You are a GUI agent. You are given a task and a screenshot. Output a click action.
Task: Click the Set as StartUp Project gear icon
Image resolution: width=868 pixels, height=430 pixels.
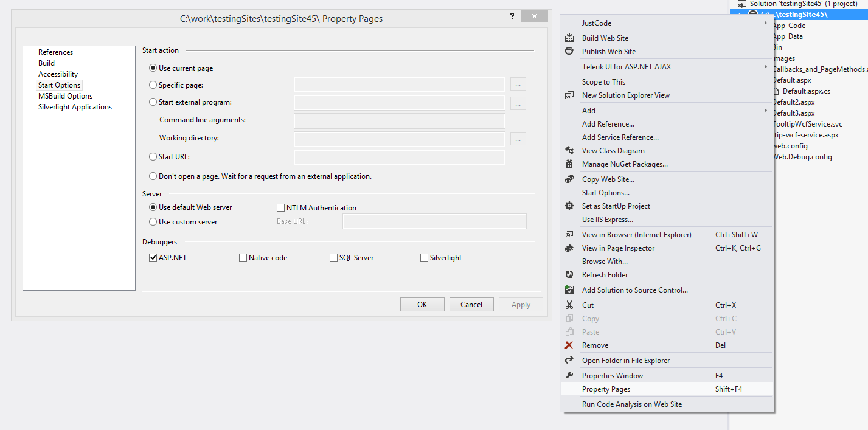point(569,206)
